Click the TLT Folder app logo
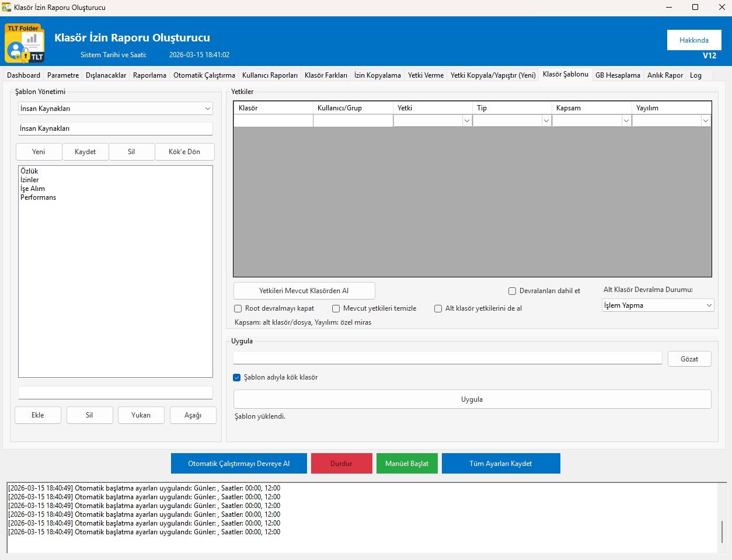The image size is (732, 560). [x=25, y=43]
